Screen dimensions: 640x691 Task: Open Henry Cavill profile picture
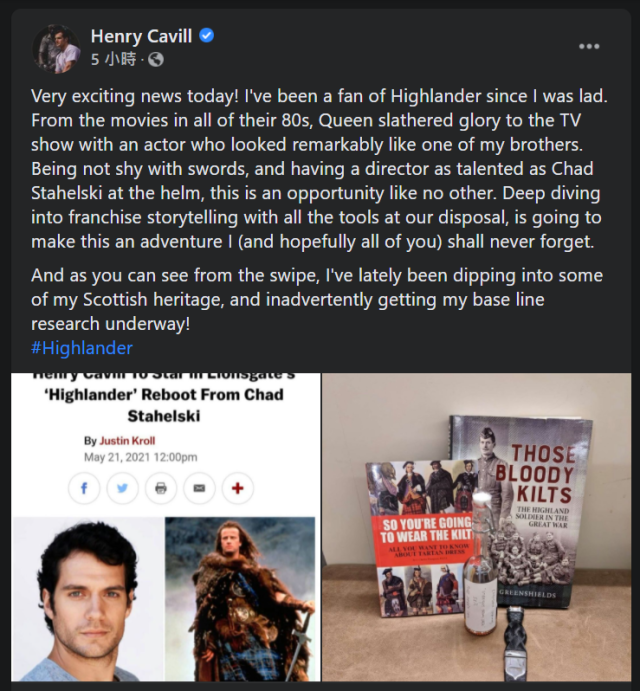coord(56,48)
